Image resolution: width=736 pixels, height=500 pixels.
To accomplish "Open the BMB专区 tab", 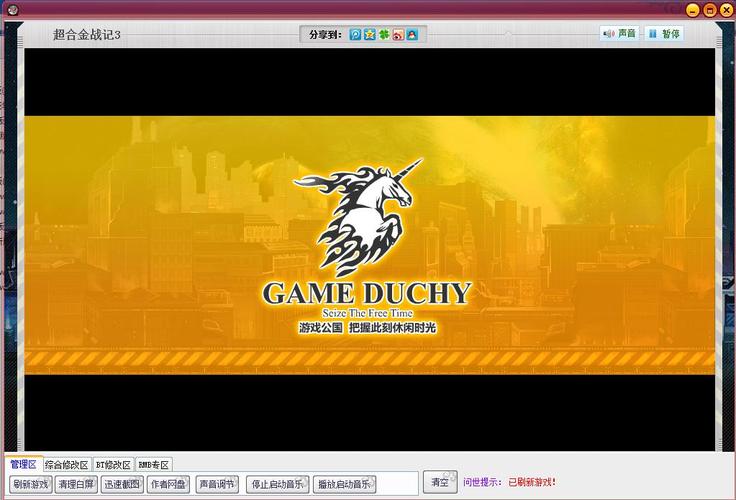I will [154, 464].
